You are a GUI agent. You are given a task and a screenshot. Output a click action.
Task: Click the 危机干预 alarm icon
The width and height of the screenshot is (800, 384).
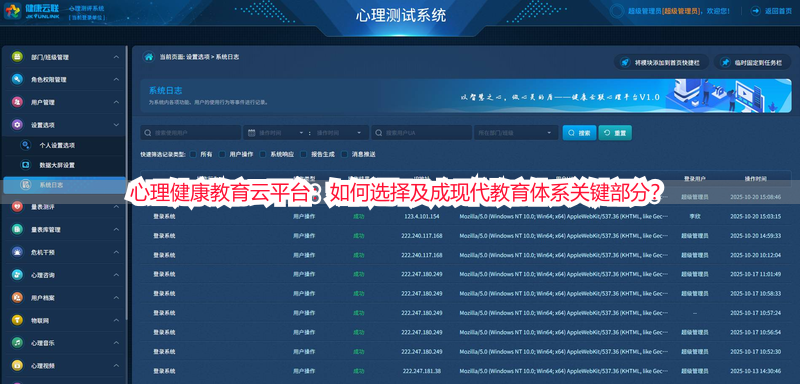17,252
